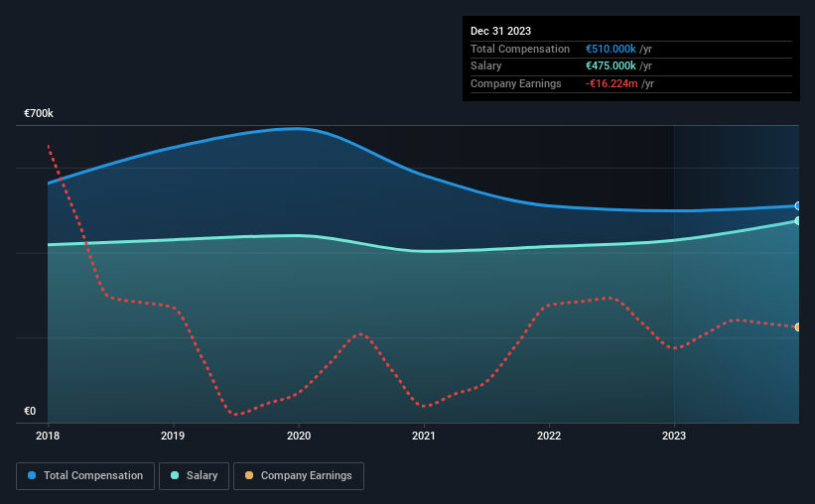Select the blue Total Compensation end marker

pyautogui.click(x=798, y=206)
